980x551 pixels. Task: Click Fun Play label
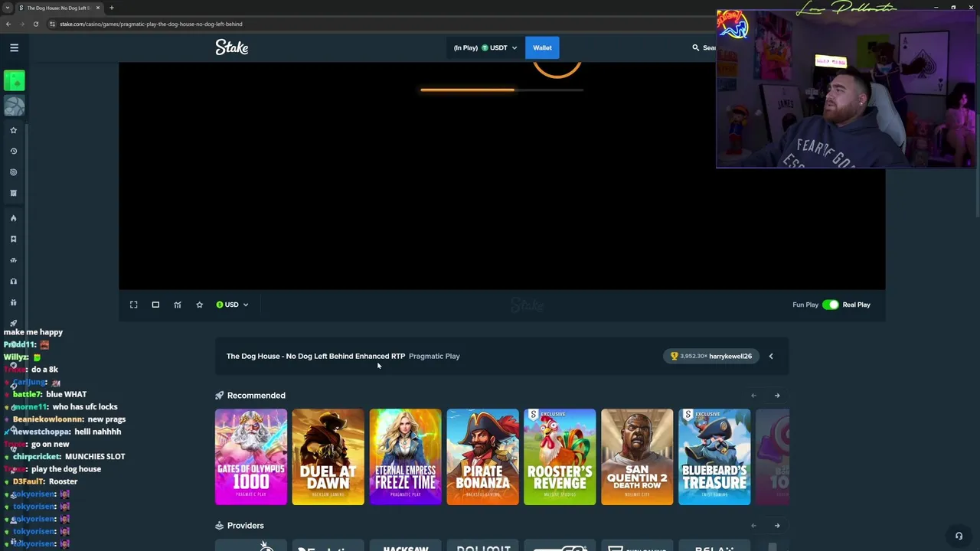click(805, 305)
